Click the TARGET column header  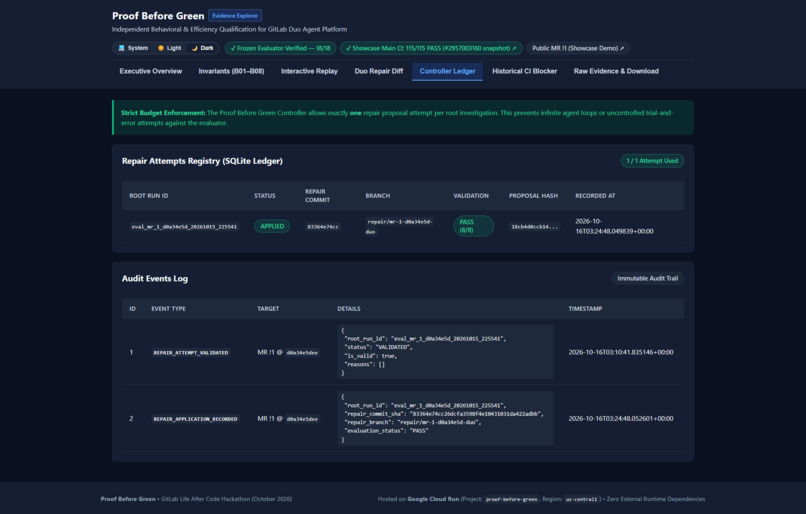268,309
